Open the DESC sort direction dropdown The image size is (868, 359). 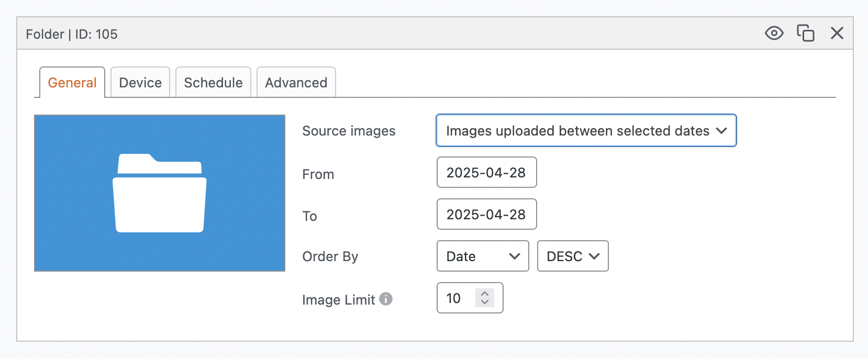[573, 256]
